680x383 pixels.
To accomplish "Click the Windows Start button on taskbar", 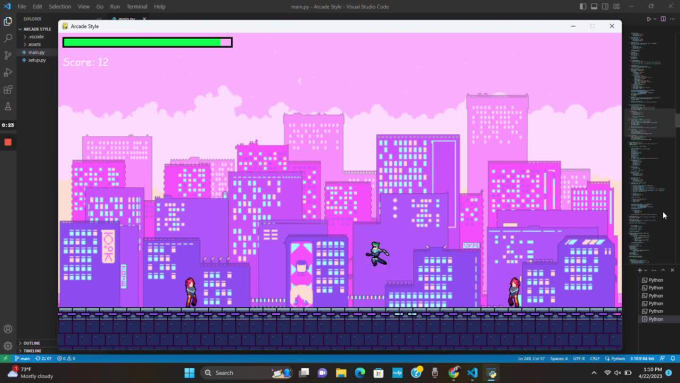I will tap(190, 373).
